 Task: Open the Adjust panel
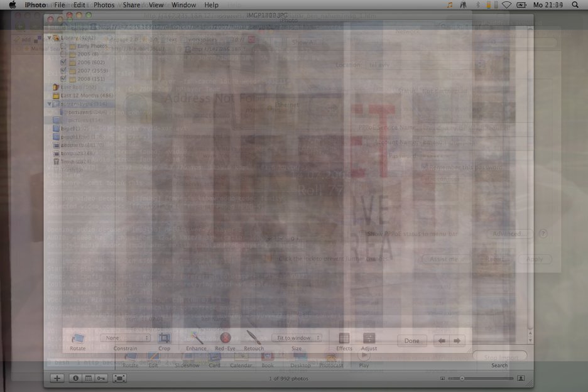[x=369, y=339]
